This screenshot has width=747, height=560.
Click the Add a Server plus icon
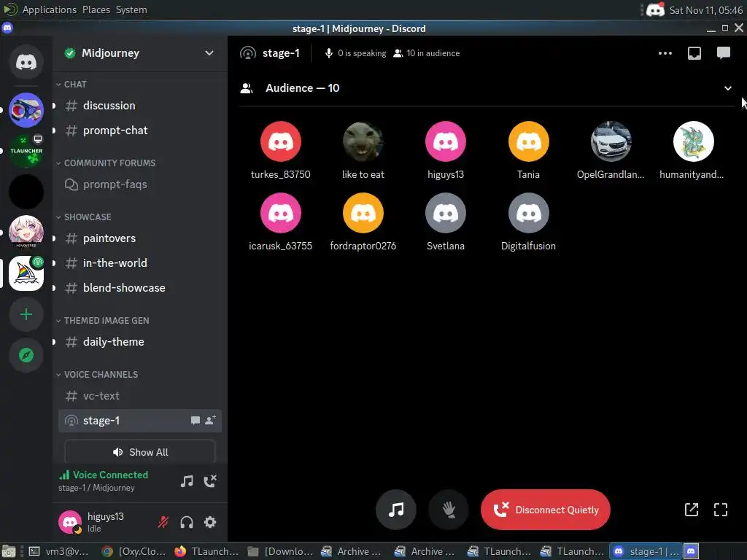(x=26, y=314)
